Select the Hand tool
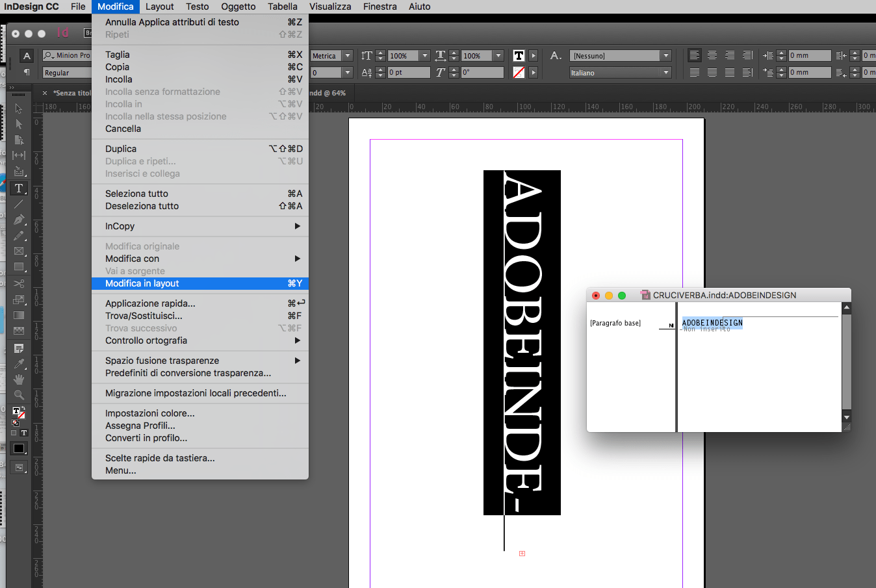 pos(19,379)
